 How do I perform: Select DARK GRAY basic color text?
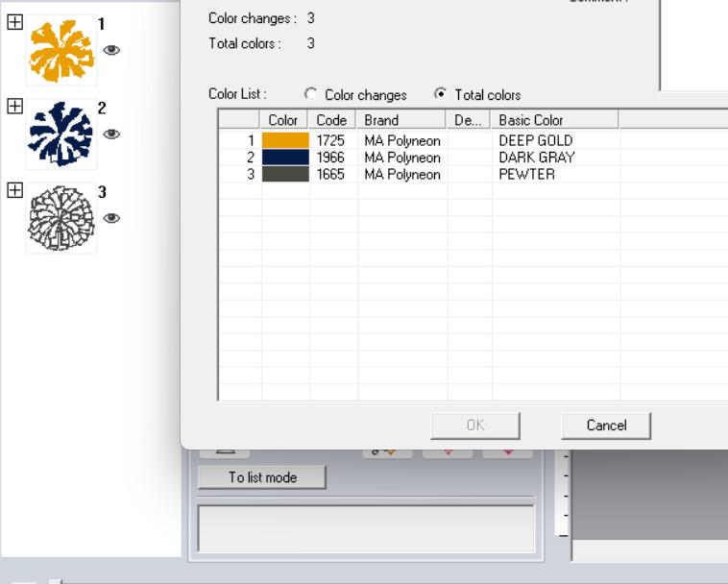click(537, 158)
